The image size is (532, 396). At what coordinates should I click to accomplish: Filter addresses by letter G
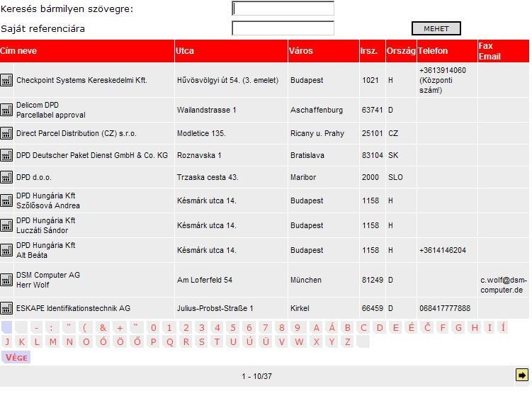pos(459,328)
